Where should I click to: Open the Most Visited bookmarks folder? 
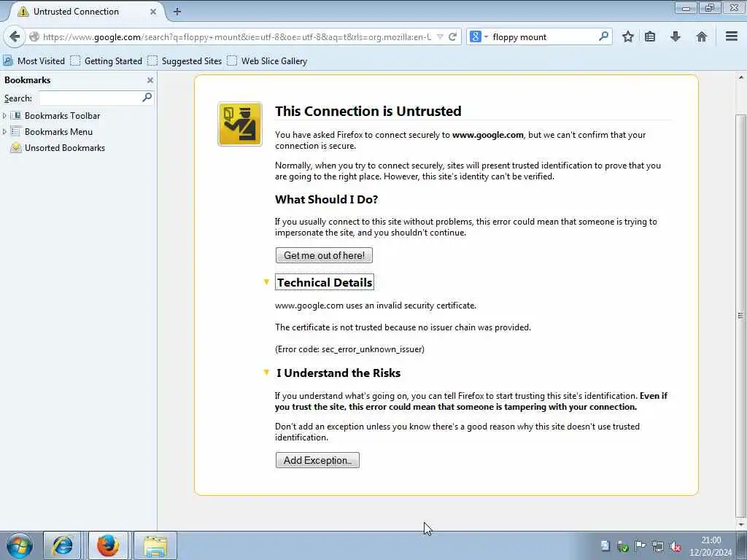34,61
